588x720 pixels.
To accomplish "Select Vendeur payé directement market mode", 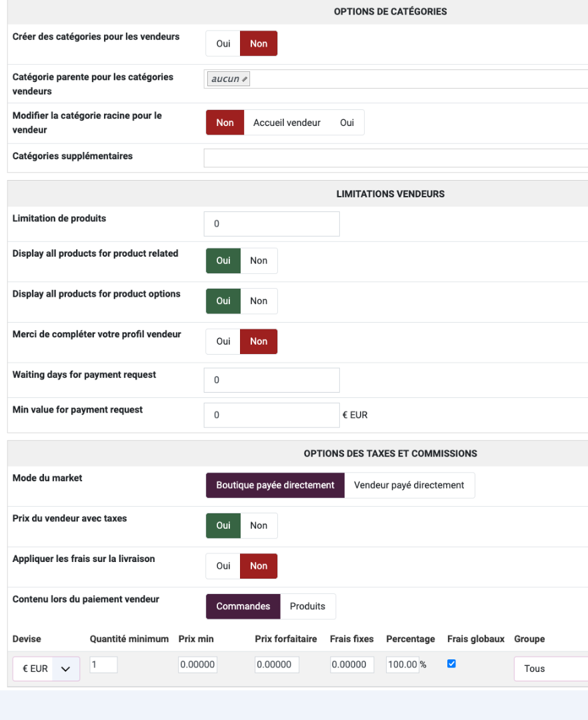I will click(x=409, y=485).
